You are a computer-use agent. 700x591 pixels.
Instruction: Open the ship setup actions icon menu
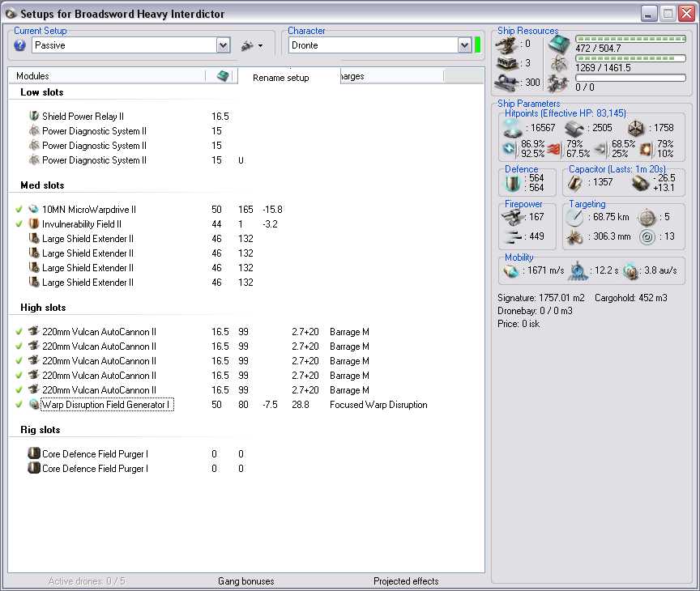click(x=252, y=45)
